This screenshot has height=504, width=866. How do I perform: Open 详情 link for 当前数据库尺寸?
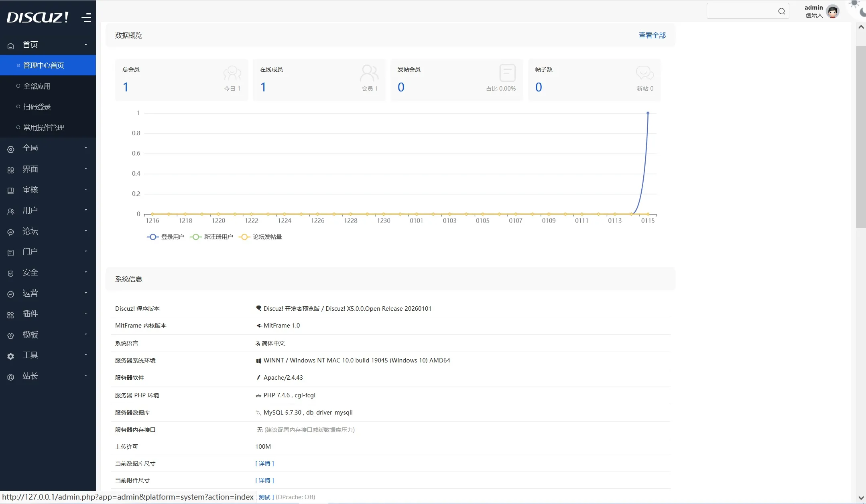264,464
